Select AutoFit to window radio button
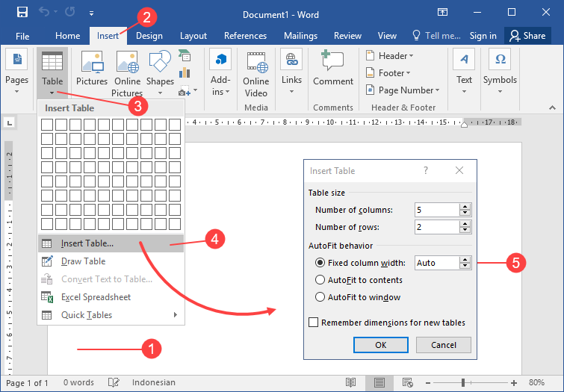This screenshot has height=392, width=564. [320, 297]
